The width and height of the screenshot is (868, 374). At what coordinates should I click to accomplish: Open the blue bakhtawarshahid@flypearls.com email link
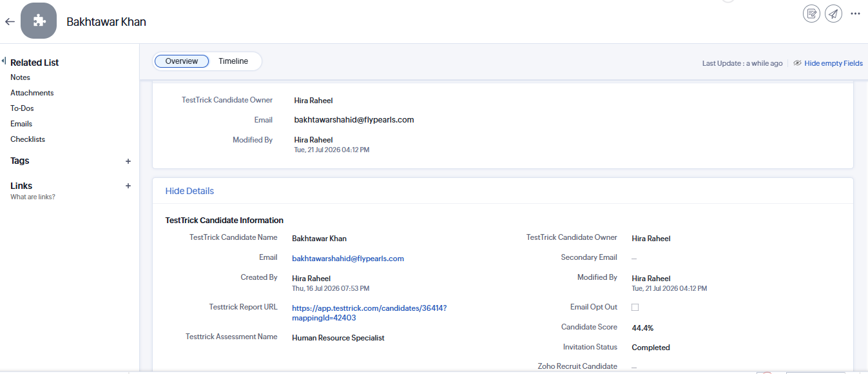tap(348, 259)
